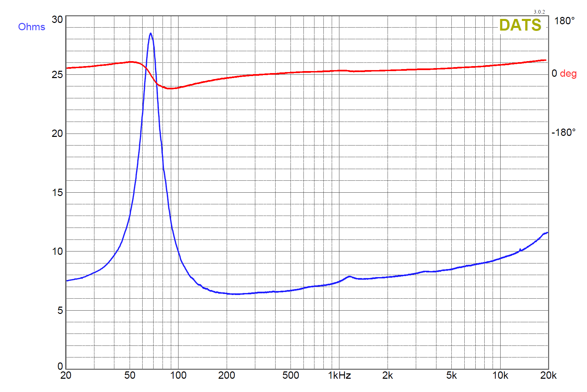
Task: Click the 1kHz frequency axis label
Action: (339, 375)
